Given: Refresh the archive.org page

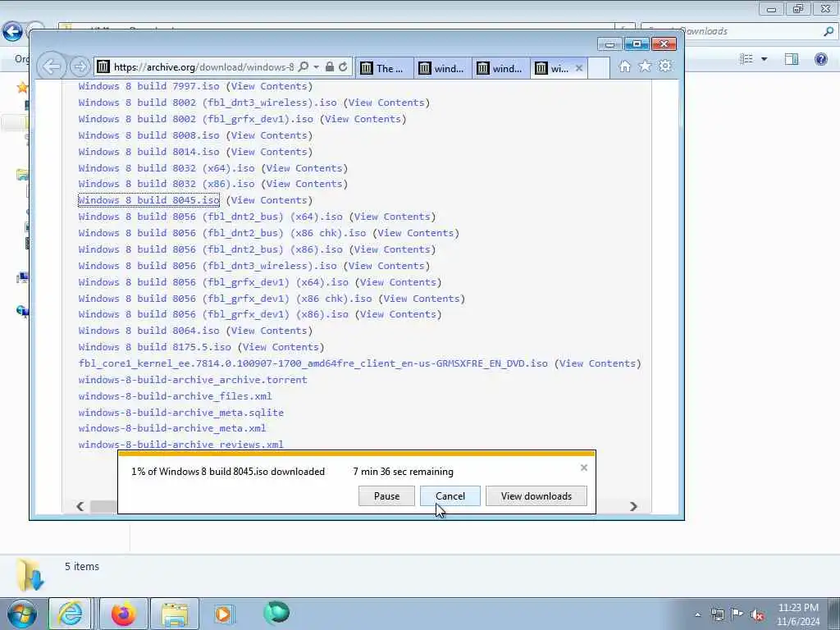Looking at the screenshot, I should coord(343,66).
